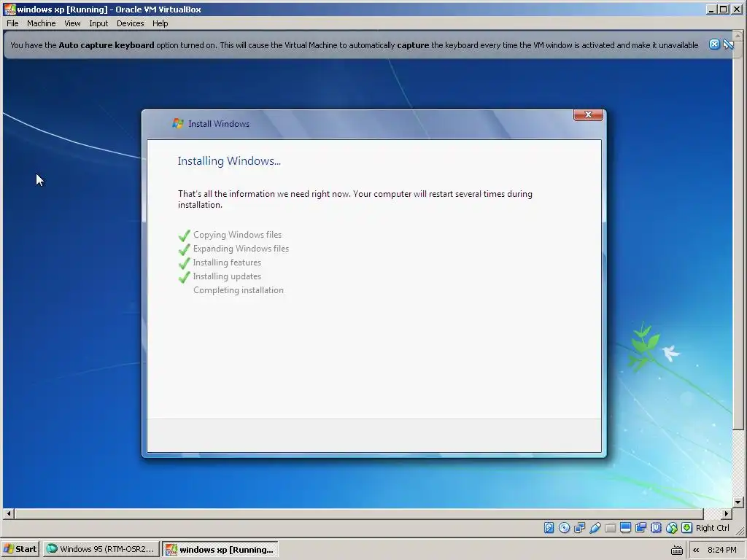Click the recording/overlapping screens status icon
The width and height of the screenshot is (747, 560).
coord(640,528)
